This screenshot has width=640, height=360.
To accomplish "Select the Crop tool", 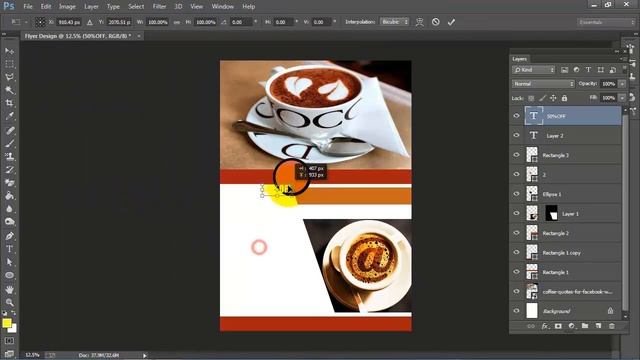I will 9,103.
